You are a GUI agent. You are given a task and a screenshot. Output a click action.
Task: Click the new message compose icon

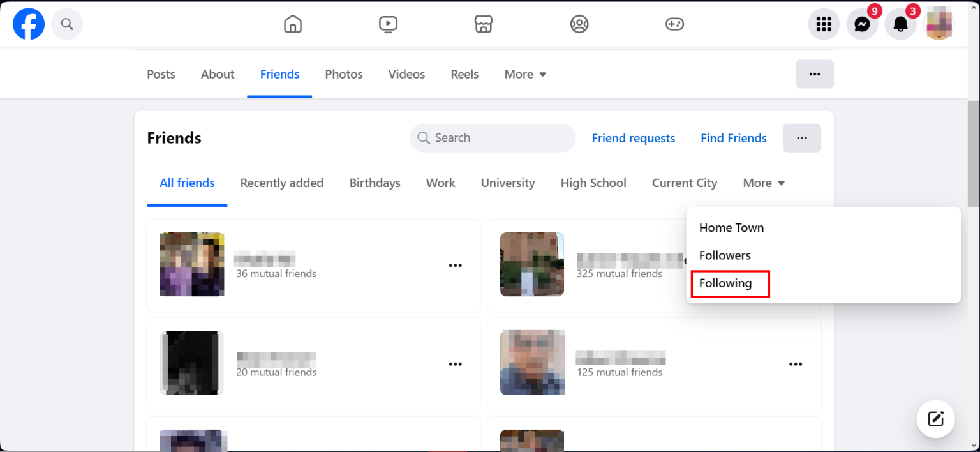pyautogui.click(x=935, y=419)
